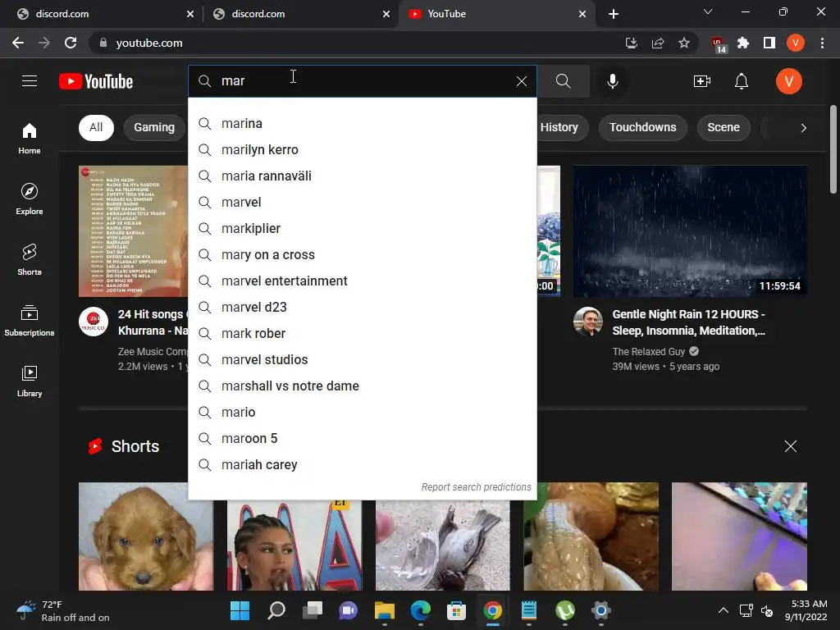This screenshot has height=630, width=840.
Task: Dismiss the Shorts shelf
Action: point(790,446)
